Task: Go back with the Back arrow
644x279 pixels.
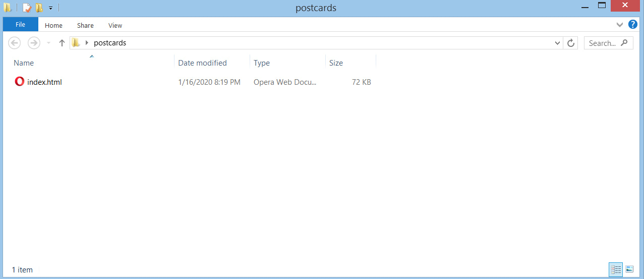Action: point(15,43)
